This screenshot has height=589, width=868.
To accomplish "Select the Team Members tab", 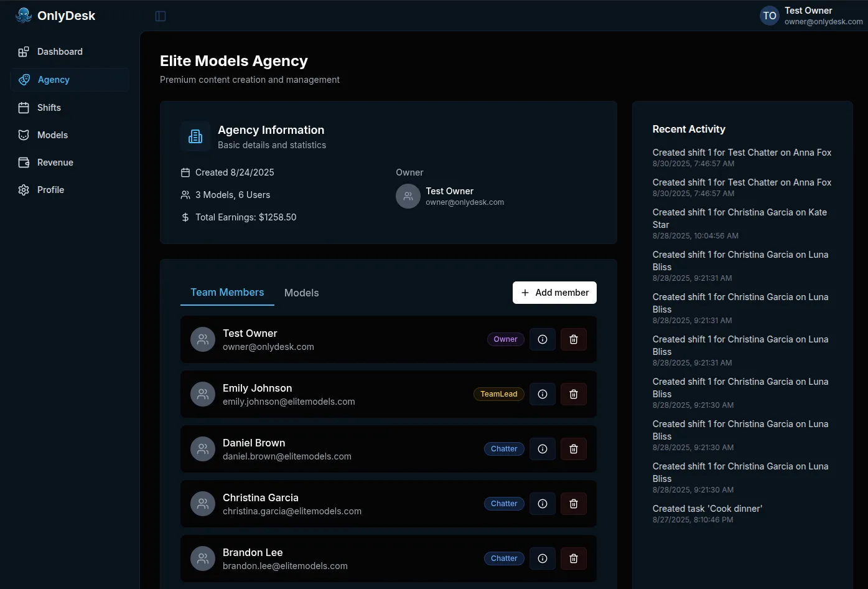I will tap(227, 292).
